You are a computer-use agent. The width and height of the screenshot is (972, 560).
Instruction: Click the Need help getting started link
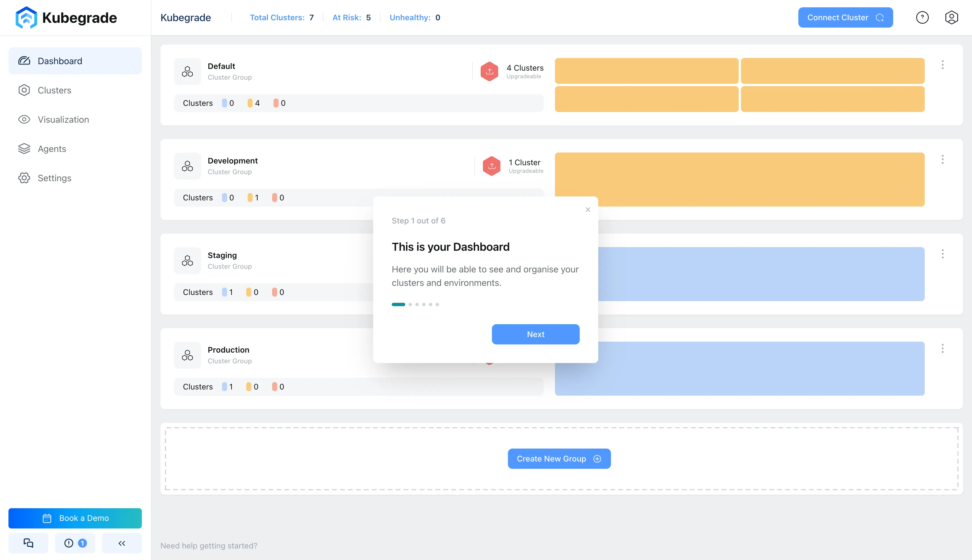point(209,545)
